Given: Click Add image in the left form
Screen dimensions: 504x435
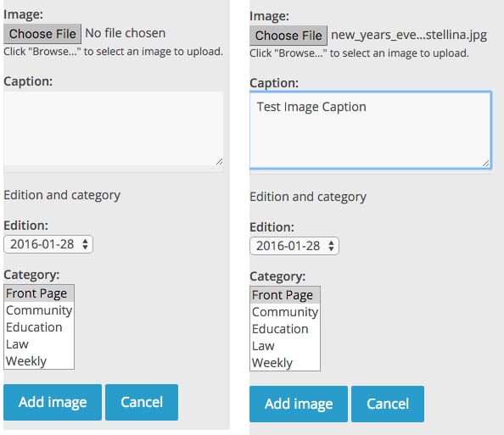Looking at the screenshot, I should click(53, 402).
